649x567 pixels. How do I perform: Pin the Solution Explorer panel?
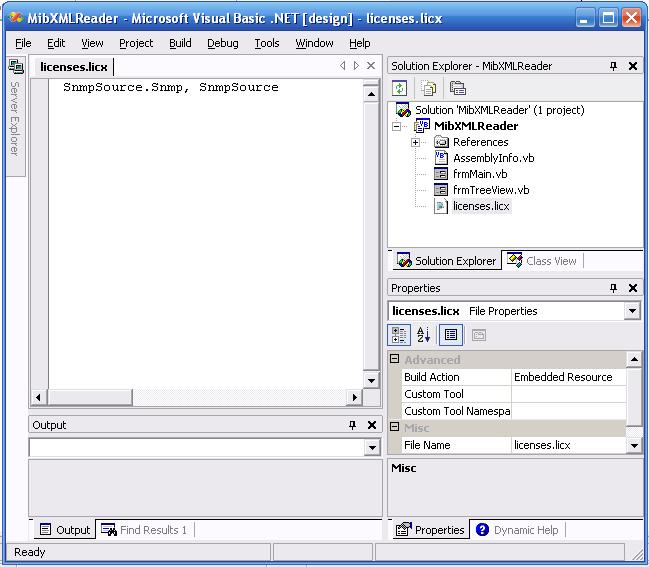tap(613, 66)
